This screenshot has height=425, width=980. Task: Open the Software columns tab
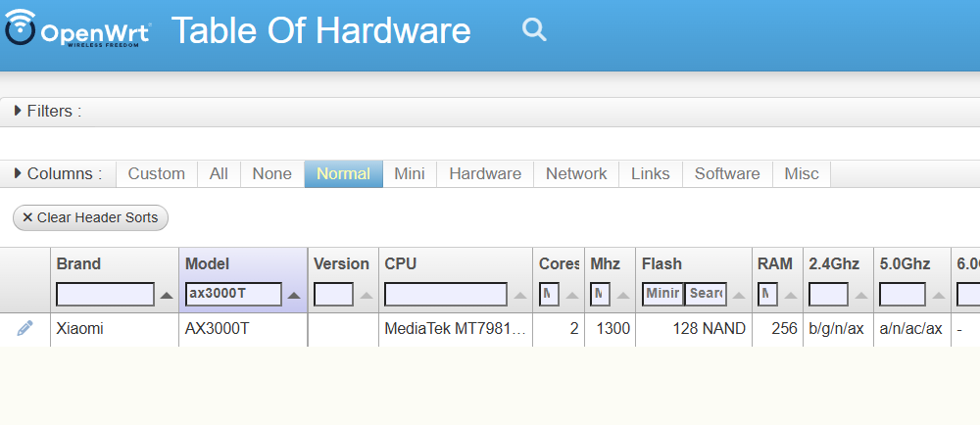tap(727, 173)
